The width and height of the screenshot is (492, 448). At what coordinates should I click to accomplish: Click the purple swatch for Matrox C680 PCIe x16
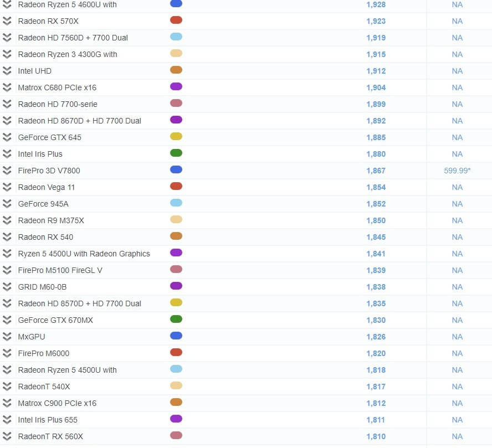176,86
